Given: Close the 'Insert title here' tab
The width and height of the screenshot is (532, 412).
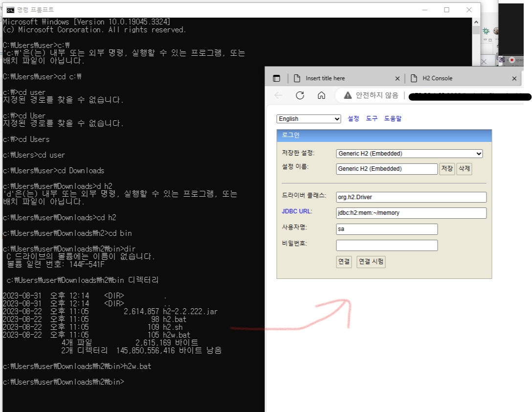Looking at the screenshot, I should point(398,78).
